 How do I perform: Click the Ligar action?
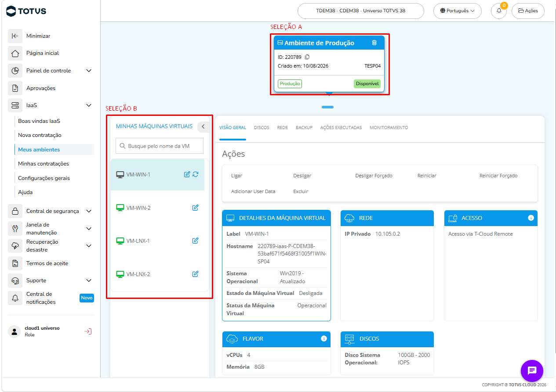(236, 176)
